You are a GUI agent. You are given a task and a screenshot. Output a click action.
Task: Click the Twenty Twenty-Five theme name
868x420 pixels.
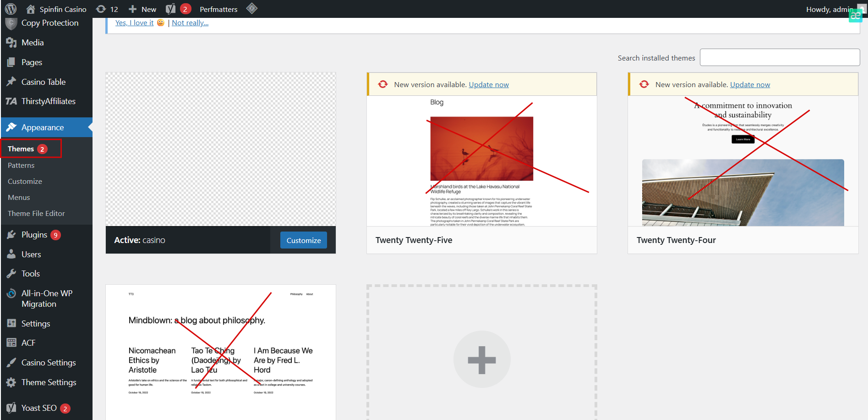pyautogui.click(x=414, y=240)
